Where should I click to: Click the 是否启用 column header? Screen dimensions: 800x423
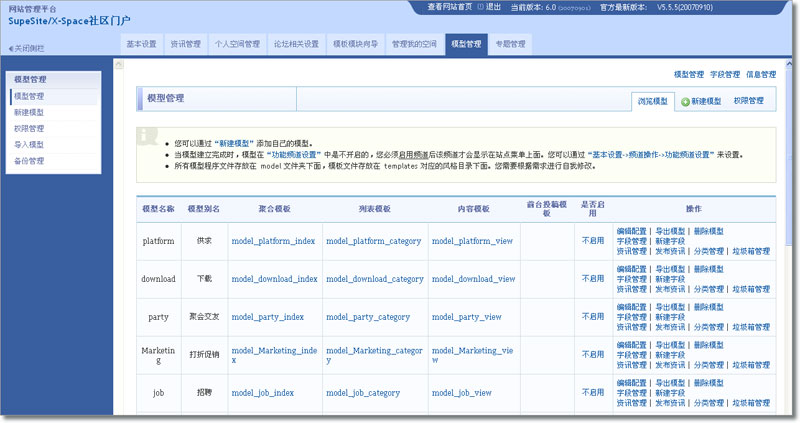coord(592,209)
